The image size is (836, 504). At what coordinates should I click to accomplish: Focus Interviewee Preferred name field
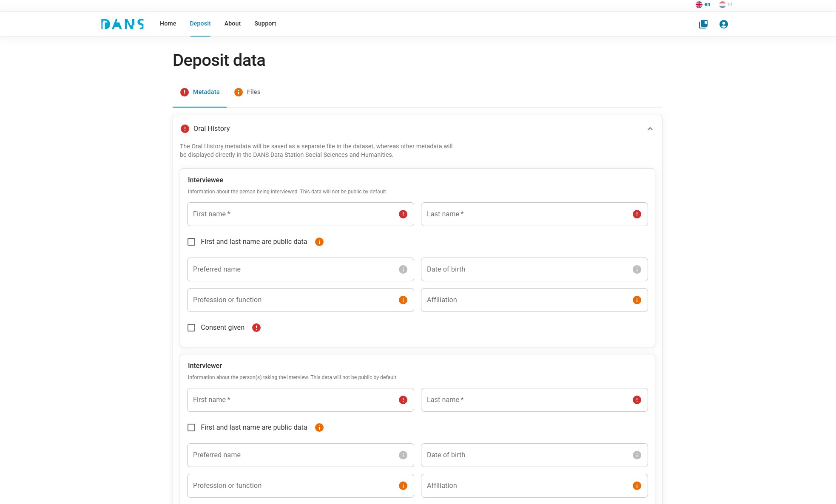[300, 269]
